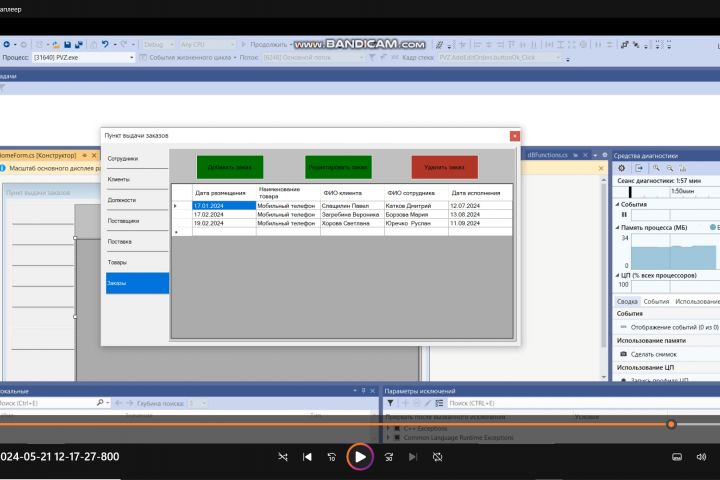Screen dimensions: 720x480
Task: Sort by ФИО сотрудника column header
Action: tap(416, 193)
